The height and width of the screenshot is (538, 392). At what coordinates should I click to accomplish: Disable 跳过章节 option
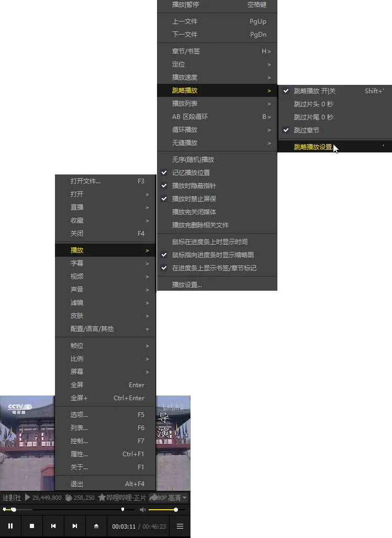click(x=306, y=130)
